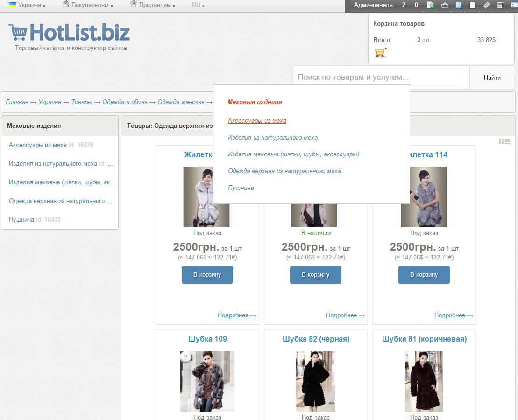Click the blue document icon in admin panel
The image size is (518, 420).
(459, 6)
